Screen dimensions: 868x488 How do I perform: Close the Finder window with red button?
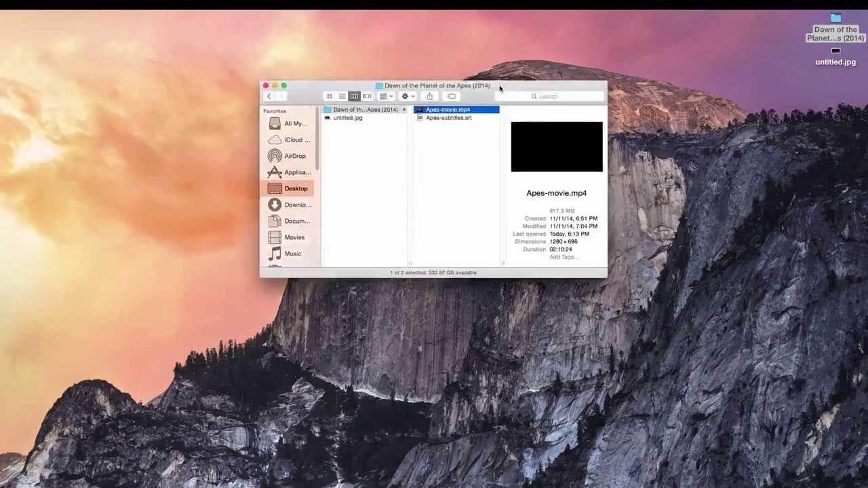pos(266,85)
